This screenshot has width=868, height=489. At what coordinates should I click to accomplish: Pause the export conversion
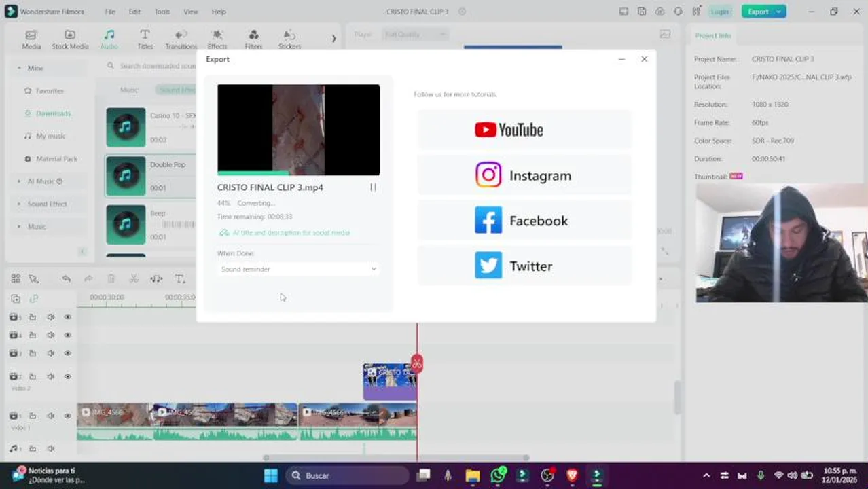(373, 187)
